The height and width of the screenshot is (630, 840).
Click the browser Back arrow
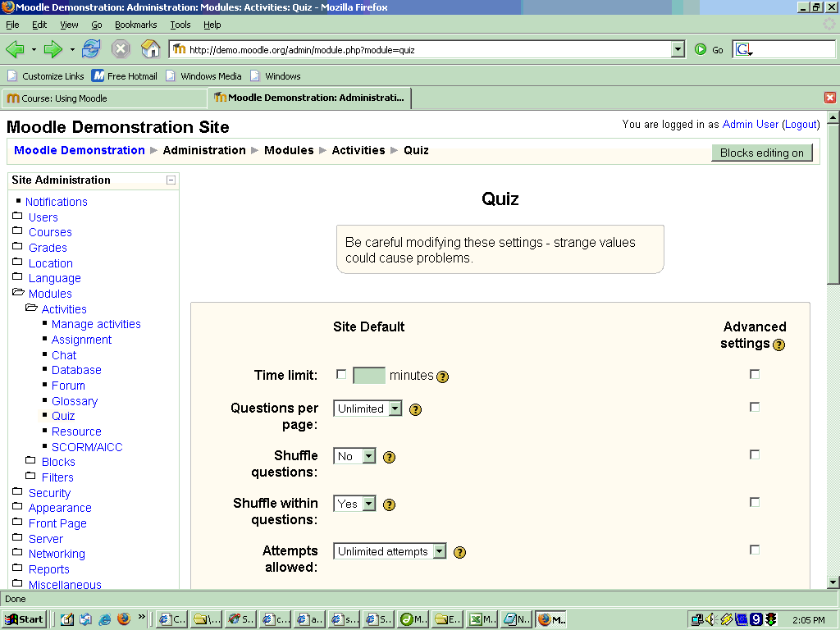tap(15, 49)
